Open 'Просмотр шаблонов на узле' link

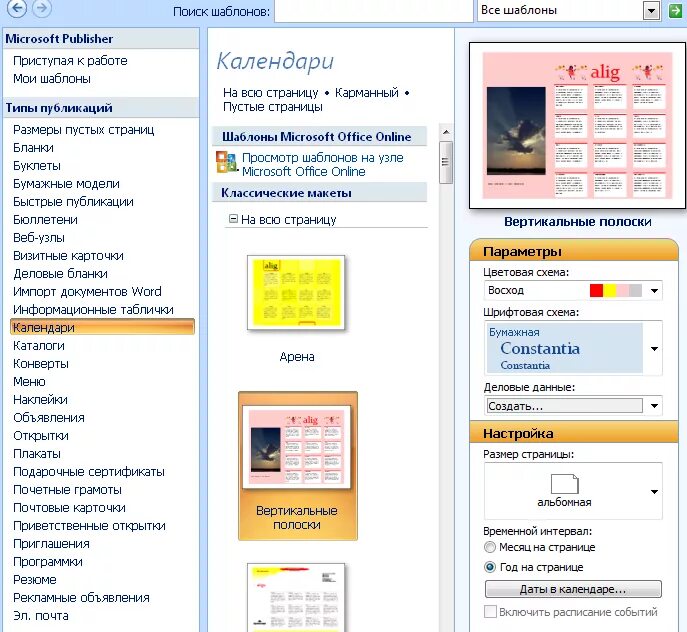click(x=322, y=164)
